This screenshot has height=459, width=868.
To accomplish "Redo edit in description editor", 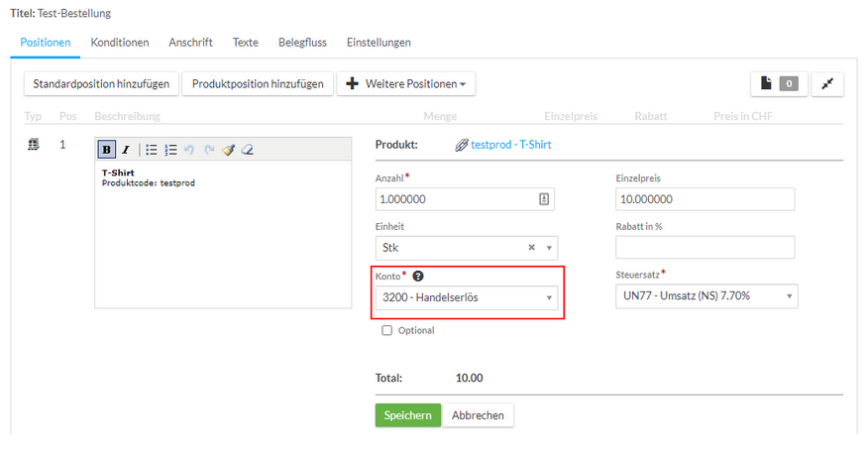I will coord(209,150).
